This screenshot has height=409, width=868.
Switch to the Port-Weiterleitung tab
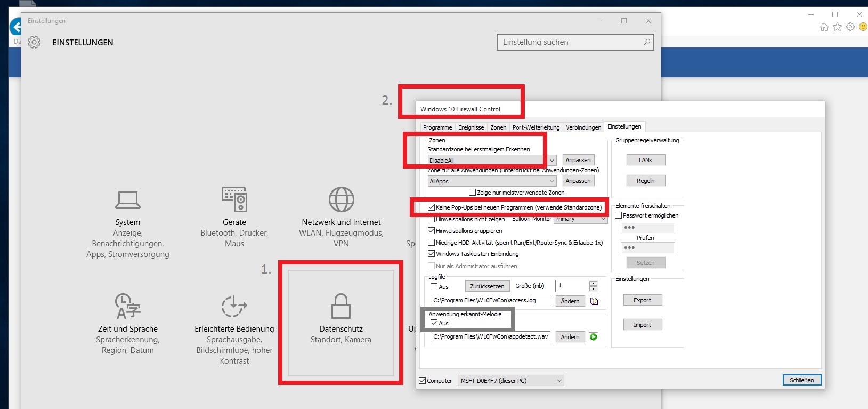point(536,127)
